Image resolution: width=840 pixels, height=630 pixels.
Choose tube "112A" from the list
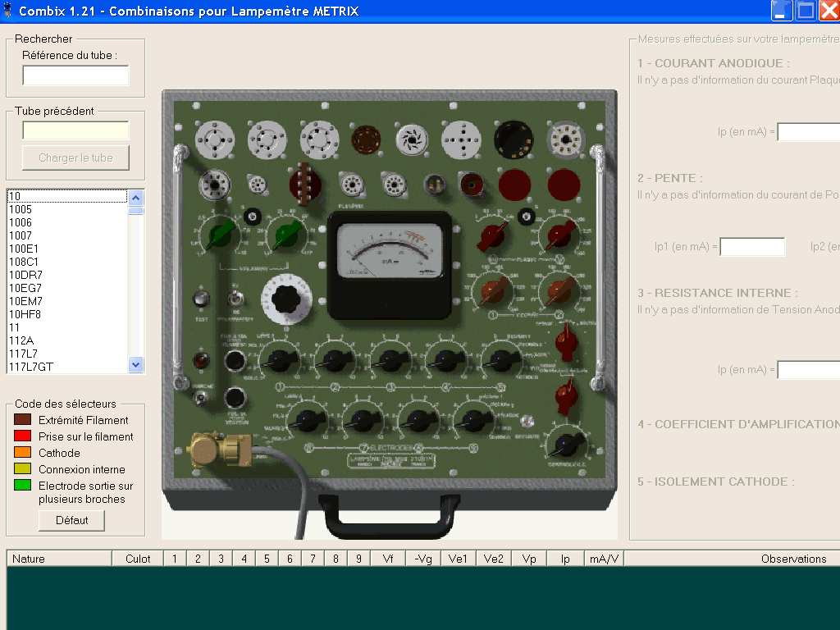(x=67, y=340)
